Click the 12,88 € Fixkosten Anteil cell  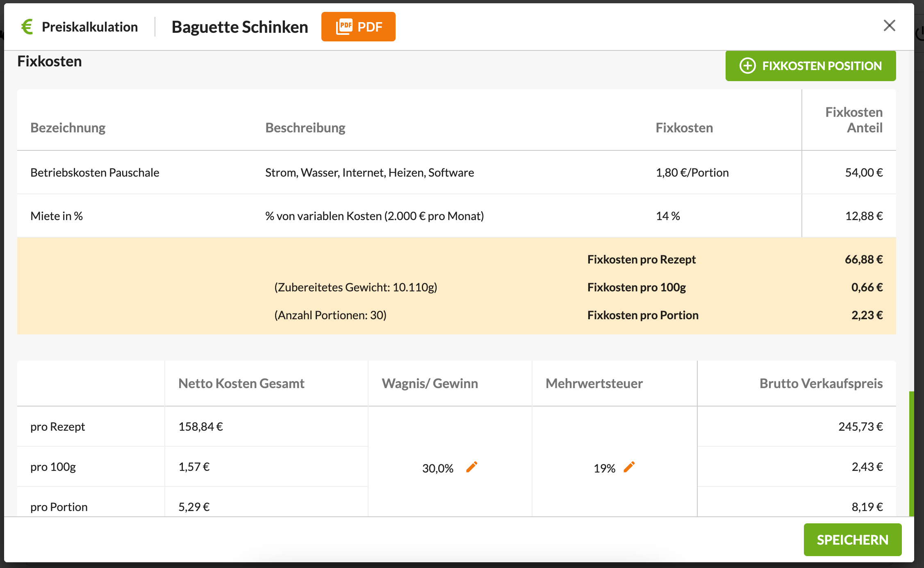[x=864, y=216]
